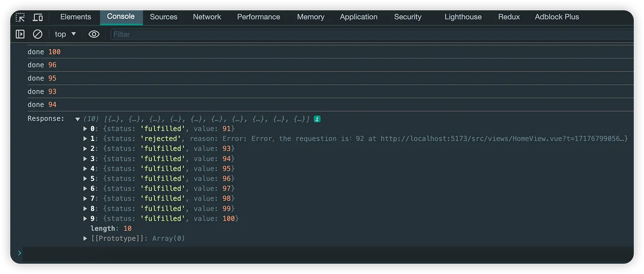Expand array item 0 with value 91
644x274 pixels.
pos(85,128)
